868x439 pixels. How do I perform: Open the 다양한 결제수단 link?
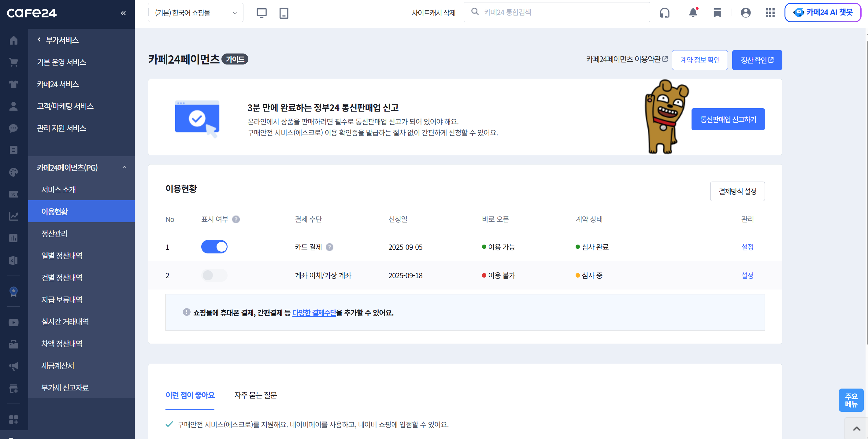(x=314, y=313)
